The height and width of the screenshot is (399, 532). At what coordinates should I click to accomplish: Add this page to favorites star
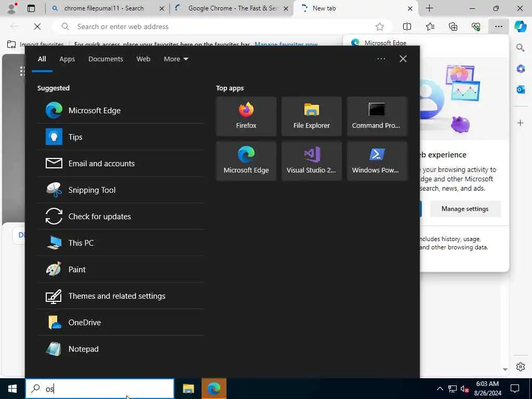click(x=380, y=26)
